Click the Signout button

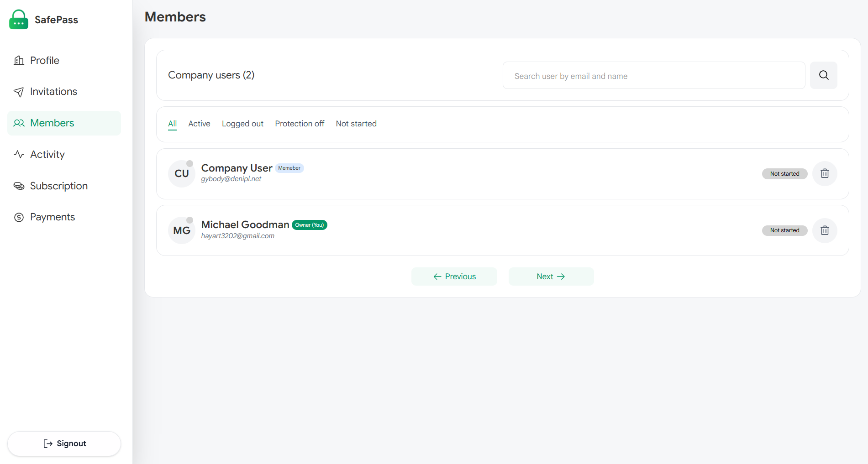pos(64,443)
